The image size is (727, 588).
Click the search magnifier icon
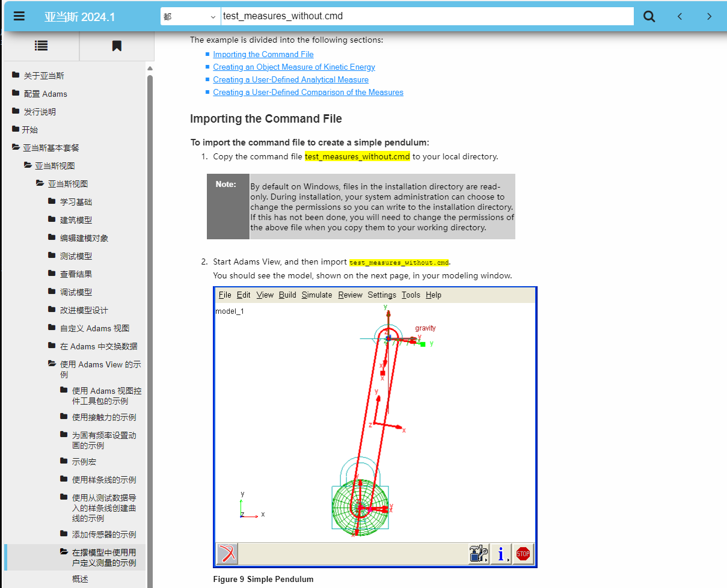[x=649, y=16]
